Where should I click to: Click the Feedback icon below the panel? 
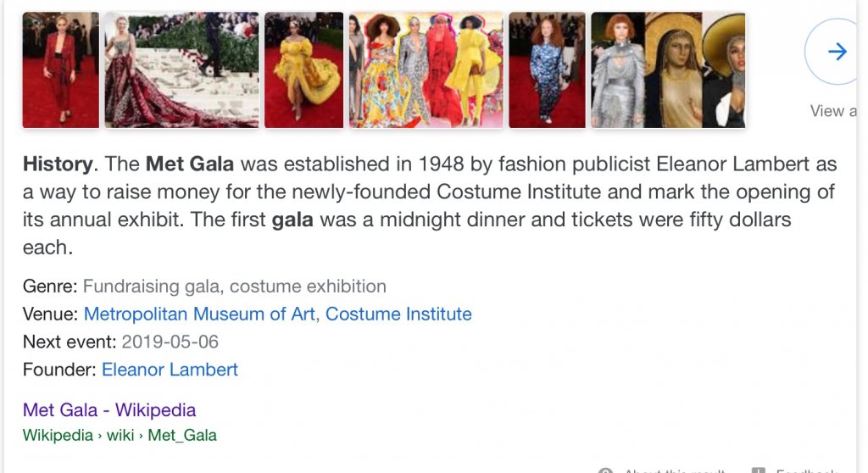coord(759,470)
